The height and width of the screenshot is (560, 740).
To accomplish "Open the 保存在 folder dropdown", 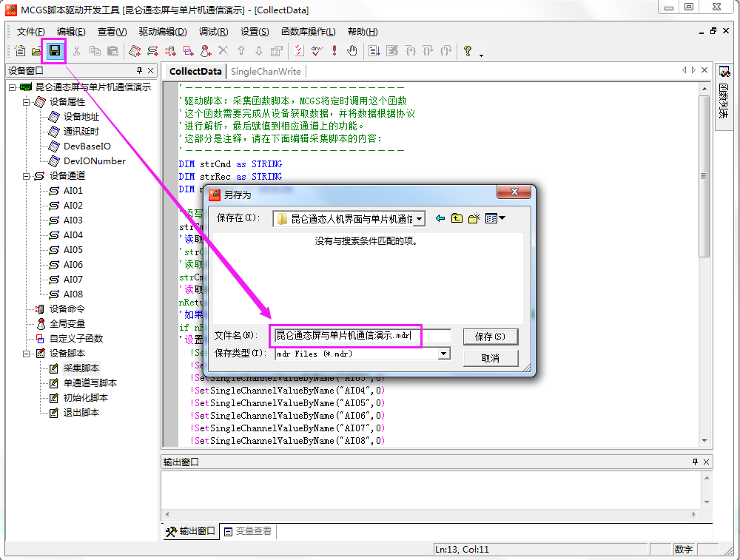I will [x=420, y=219].
